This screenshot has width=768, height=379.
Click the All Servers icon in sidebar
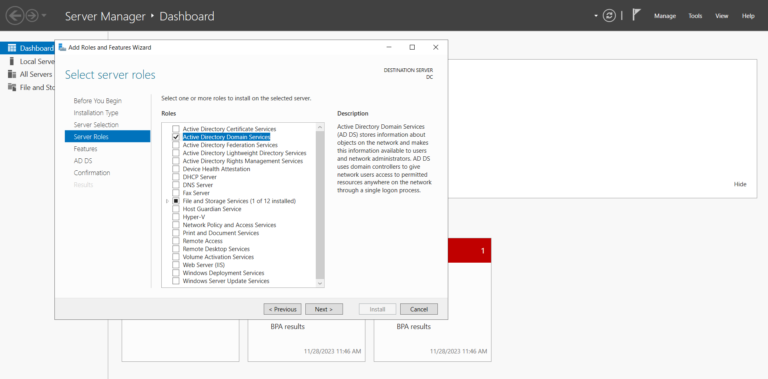pos(12,74)
